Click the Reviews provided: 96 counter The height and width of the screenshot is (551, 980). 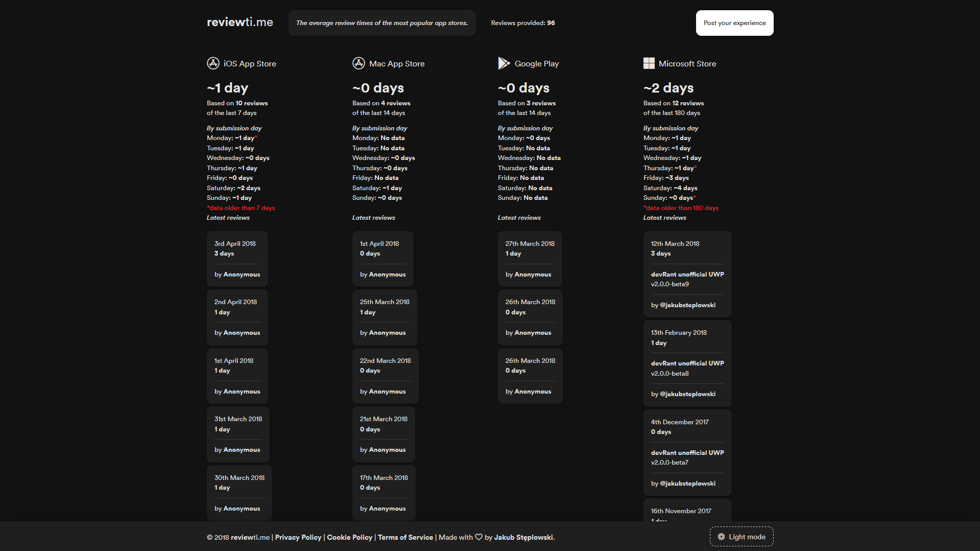(523, 22)
